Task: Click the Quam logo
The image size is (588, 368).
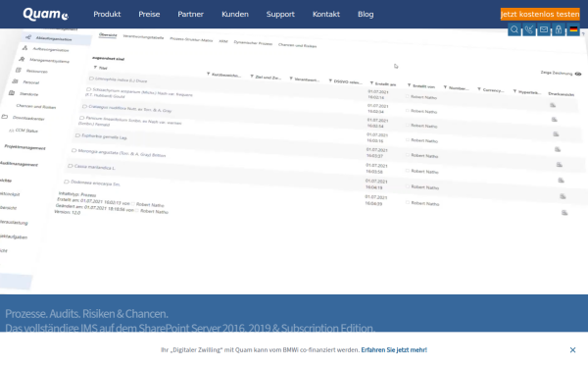Action: tap(45, 15)
